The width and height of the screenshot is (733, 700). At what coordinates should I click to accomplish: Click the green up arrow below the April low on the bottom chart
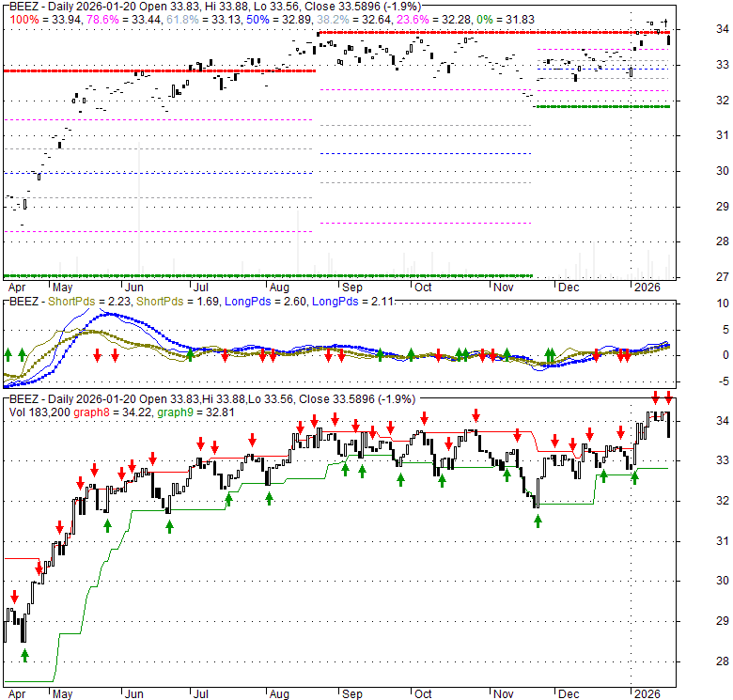pyautogui.click(x=25, y=654)
